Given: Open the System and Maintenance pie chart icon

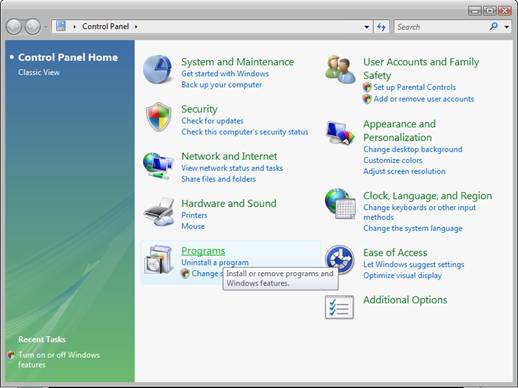Looking at the screenshot, I should (158, 69).
